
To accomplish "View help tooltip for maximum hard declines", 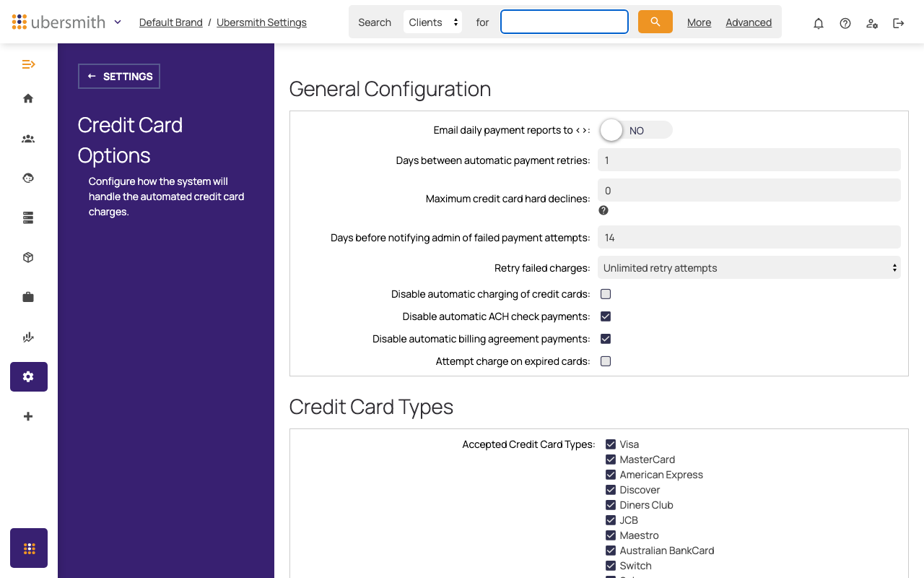I will [x=603, y=210].
